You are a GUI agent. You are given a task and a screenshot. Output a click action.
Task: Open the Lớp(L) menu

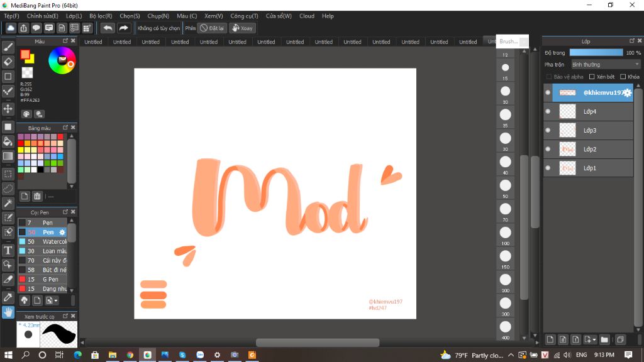74,16
